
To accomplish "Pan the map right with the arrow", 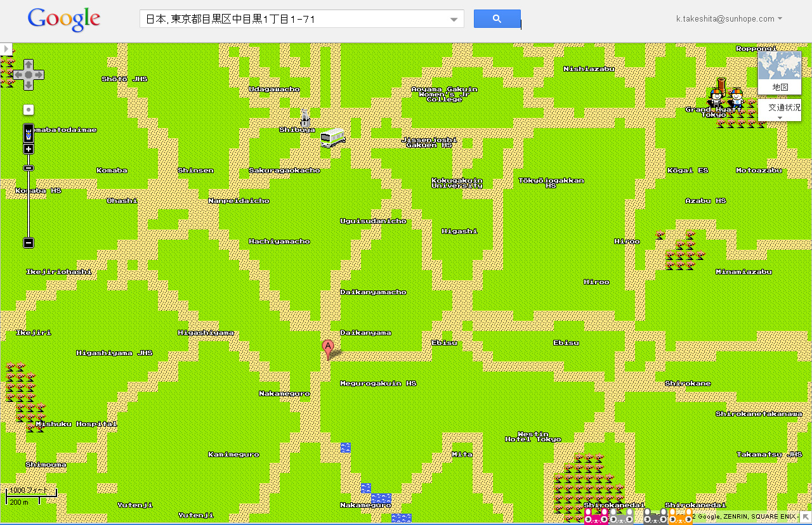I will [x=39, y=75].
